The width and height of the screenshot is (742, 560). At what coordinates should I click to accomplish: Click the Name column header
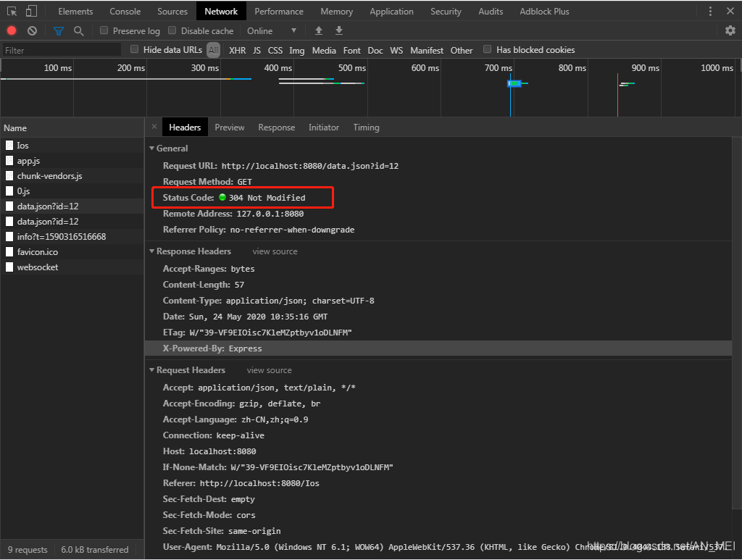(72, 128)
